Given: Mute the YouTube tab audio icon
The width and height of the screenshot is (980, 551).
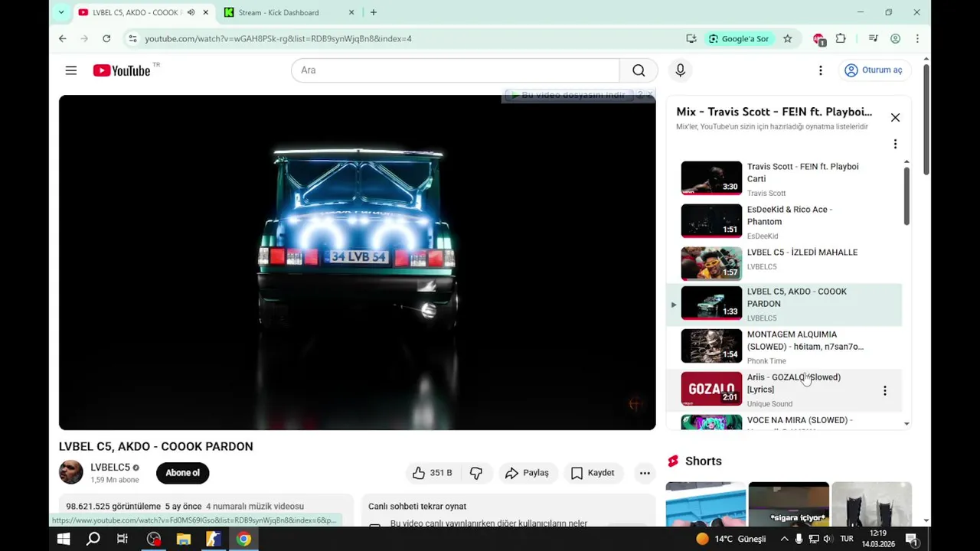Looking at the screenshot, I should [x=191, y=12].
